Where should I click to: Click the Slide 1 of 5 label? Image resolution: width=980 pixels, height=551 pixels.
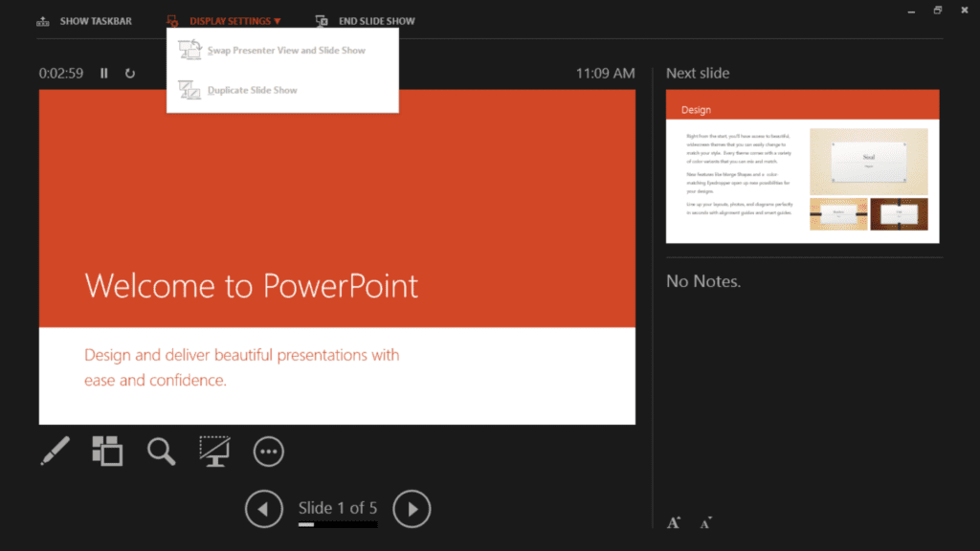coord(338,508)
